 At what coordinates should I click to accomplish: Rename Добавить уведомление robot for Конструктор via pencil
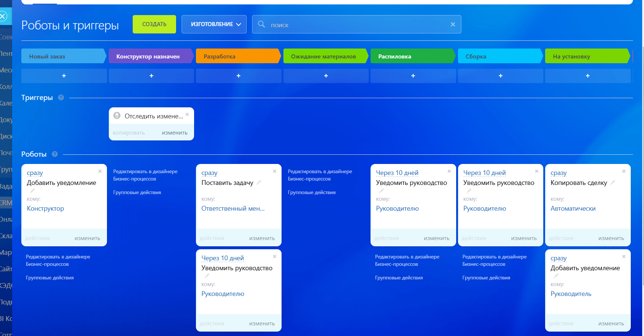click(x=32, y=190)
